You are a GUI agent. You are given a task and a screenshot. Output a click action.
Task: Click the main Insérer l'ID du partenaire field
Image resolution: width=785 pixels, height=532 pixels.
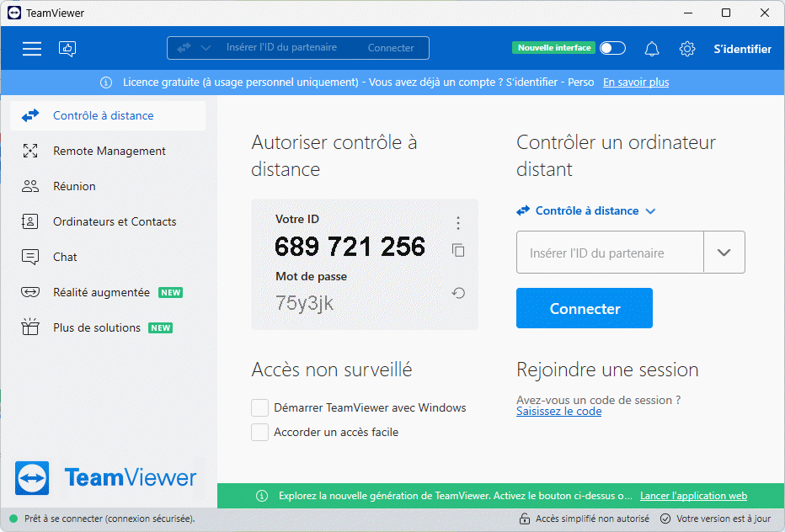pos(610,253)
